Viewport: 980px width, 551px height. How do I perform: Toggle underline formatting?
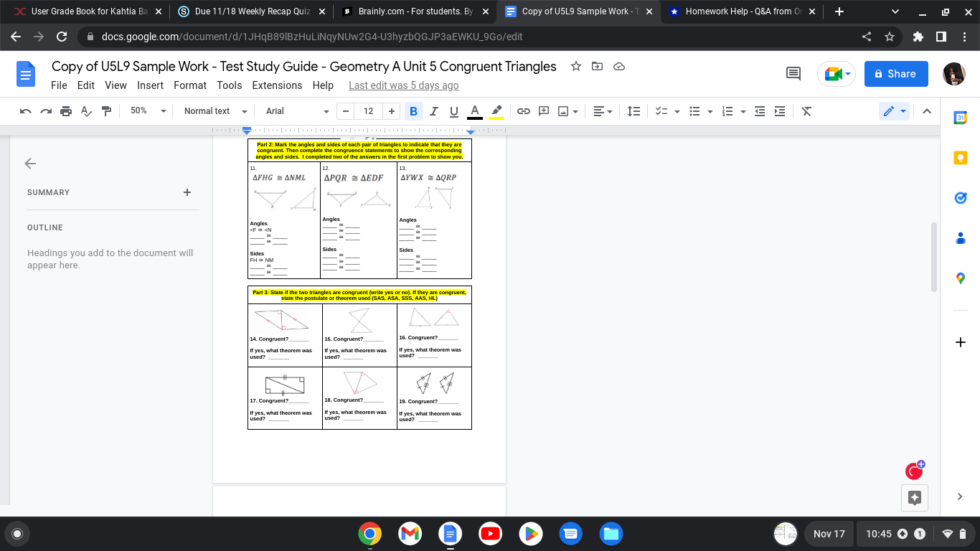coord(452,111)
